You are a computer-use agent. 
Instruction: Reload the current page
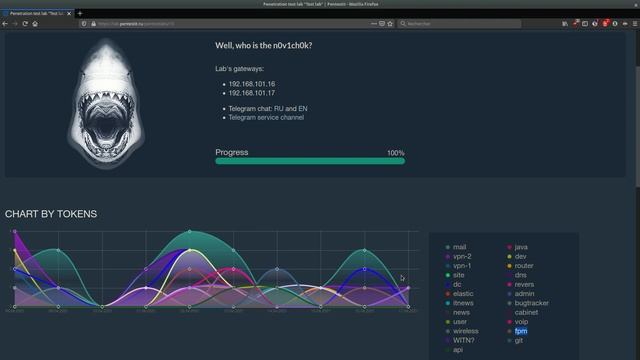tap(25, 24)
